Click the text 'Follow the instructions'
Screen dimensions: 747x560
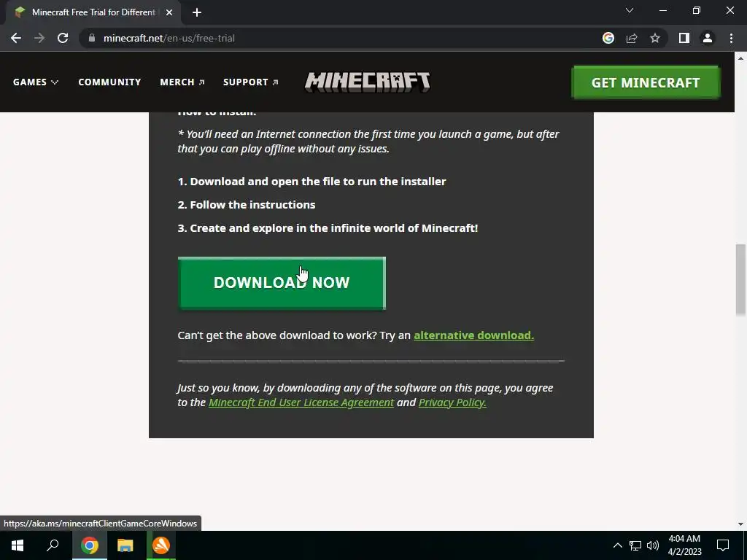coord(252,205)
